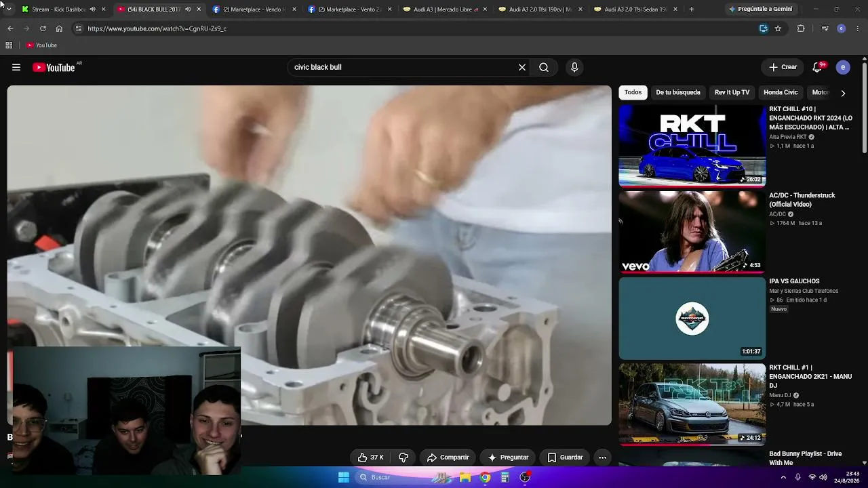This screenshot has height=488, width=868.
Task: Open the bookmarks apps grid icon
Action: (x=9, y=45)
